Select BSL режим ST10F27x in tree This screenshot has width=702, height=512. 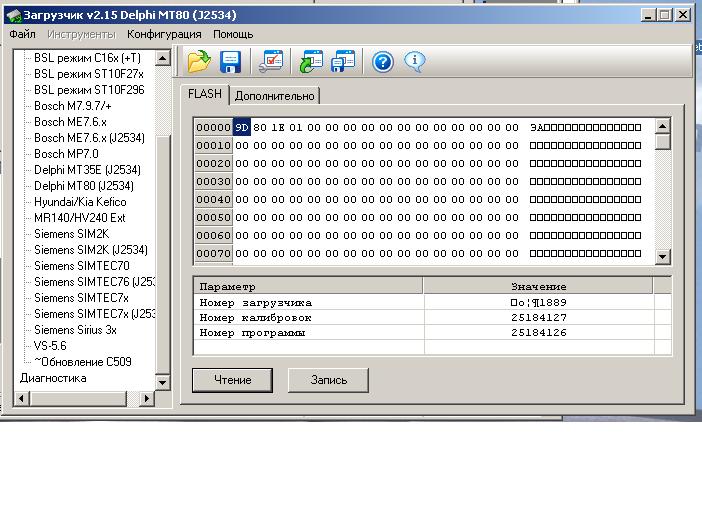pos(89,74)
